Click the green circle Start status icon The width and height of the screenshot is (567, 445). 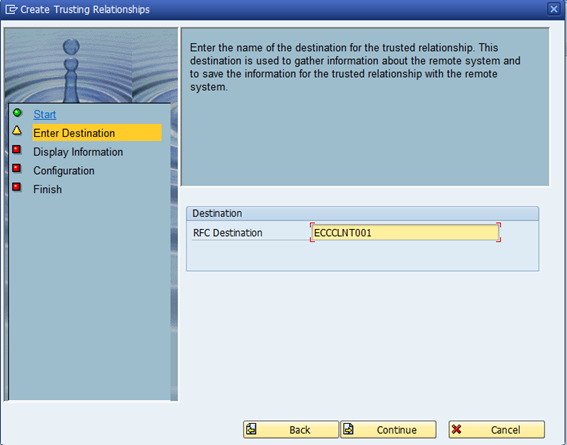click(x=17, y=113)
